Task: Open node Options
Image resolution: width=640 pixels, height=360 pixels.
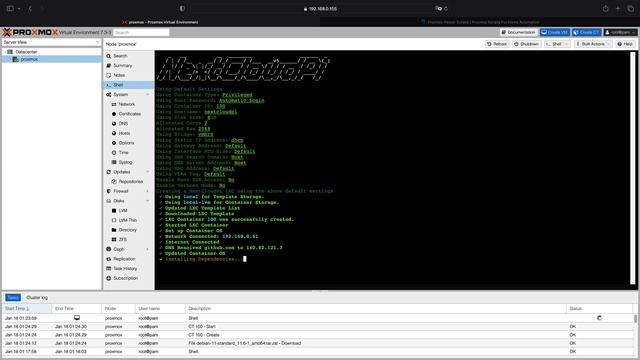Action: click(126, 143)
